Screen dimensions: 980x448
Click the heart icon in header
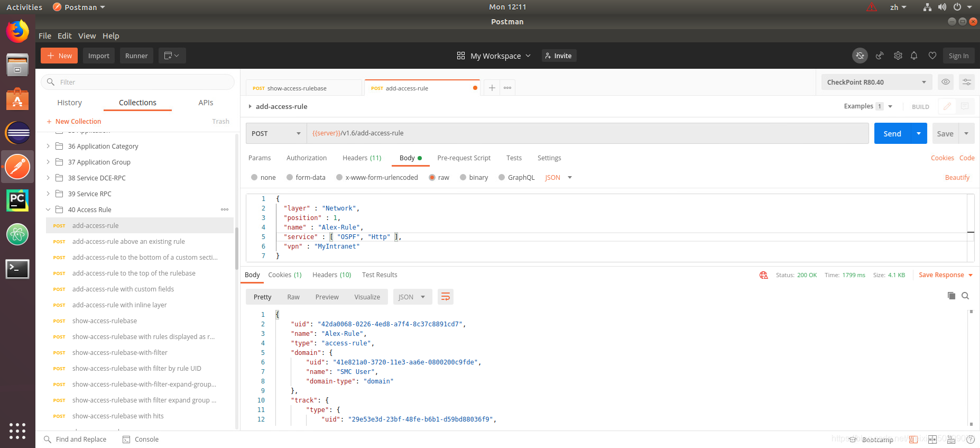tap(932, 56)
